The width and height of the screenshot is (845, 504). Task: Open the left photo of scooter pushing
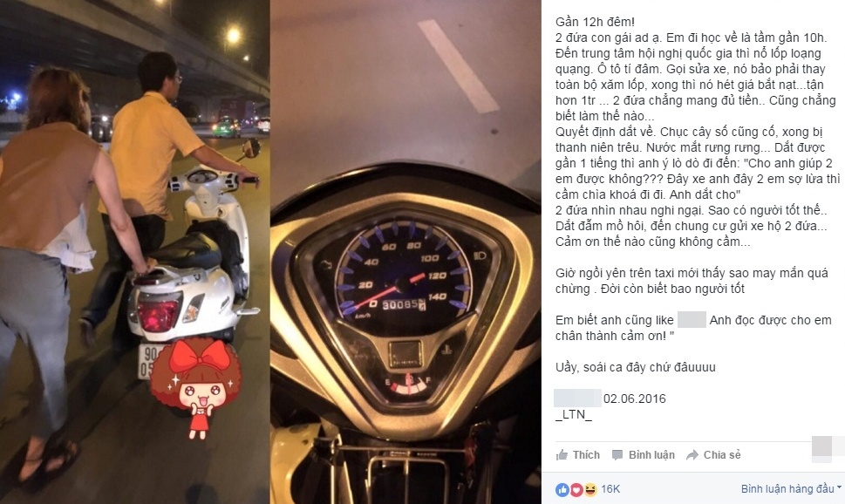coord(134,252)
